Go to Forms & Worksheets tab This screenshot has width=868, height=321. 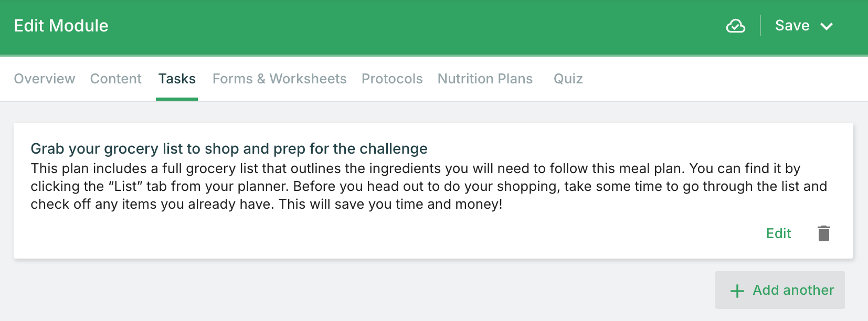pos(279,79)
